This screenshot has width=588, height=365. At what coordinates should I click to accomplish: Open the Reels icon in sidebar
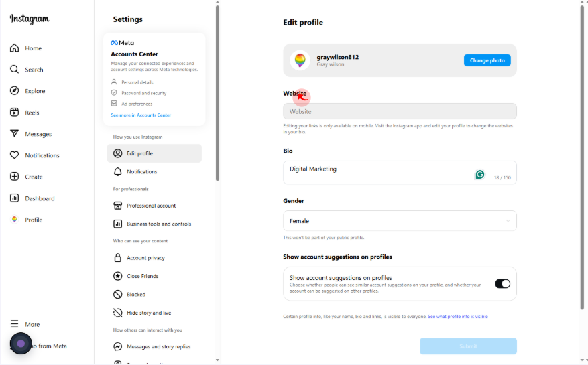coord(14,112)
